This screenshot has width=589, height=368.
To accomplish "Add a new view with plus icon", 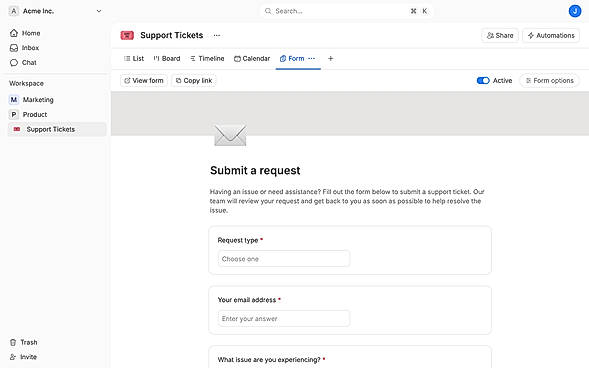I will point(331,58).
